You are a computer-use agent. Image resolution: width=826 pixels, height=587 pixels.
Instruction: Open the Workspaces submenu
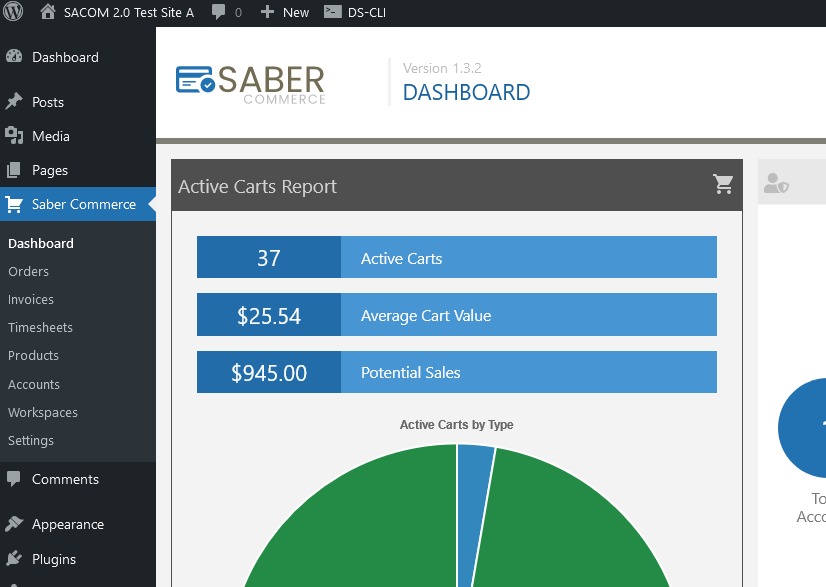[x=43, y=412]
